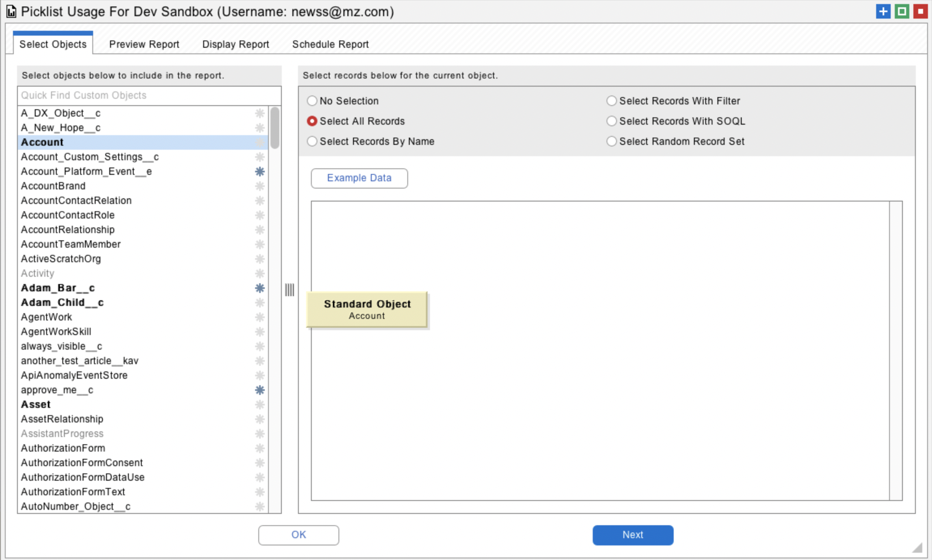This screenshot has height=560, width=932.
Task: Click the blue plus window icon
Action: [x=883, y=11]
